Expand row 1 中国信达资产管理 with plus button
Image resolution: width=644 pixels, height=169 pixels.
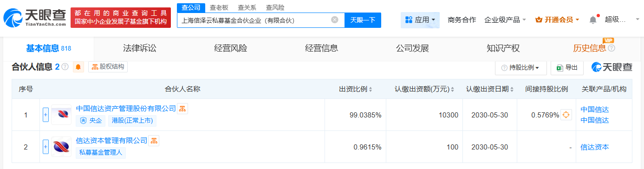coord(46,115)
